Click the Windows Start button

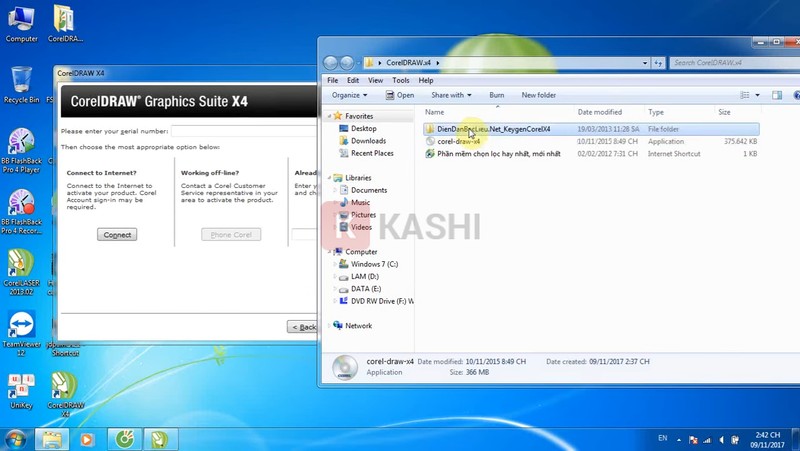14,439
